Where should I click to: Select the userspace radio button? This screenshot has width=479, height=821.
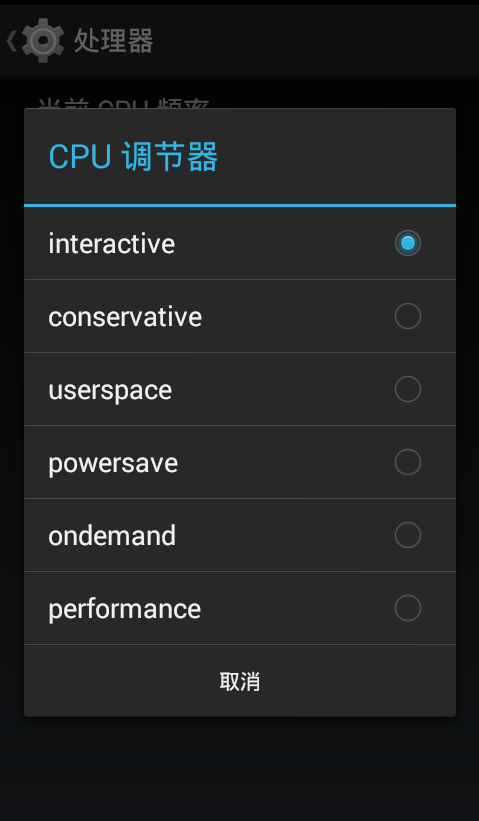point(407,389)
